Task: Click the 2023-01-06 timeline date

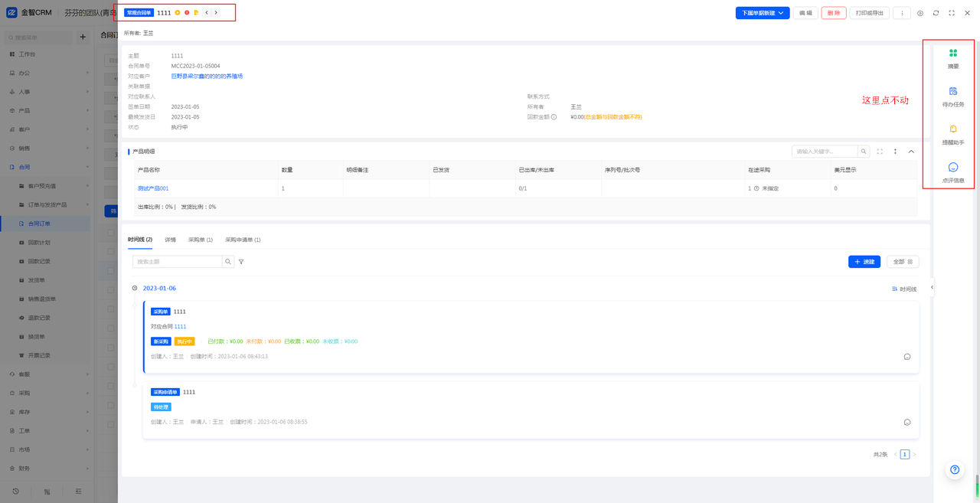Action: pyautogui.click(x=159, y=289)
